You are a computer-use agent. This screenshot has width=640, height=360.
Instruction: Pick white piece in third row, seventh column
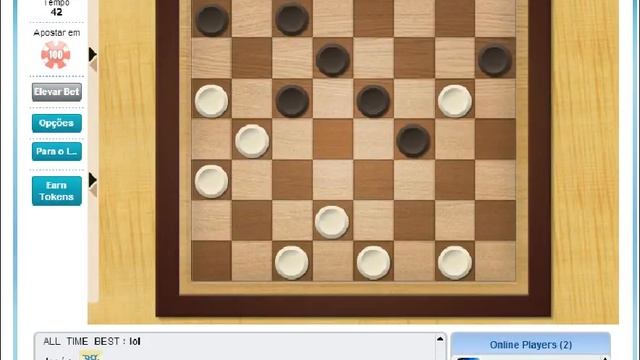click(x=455, y=101)
